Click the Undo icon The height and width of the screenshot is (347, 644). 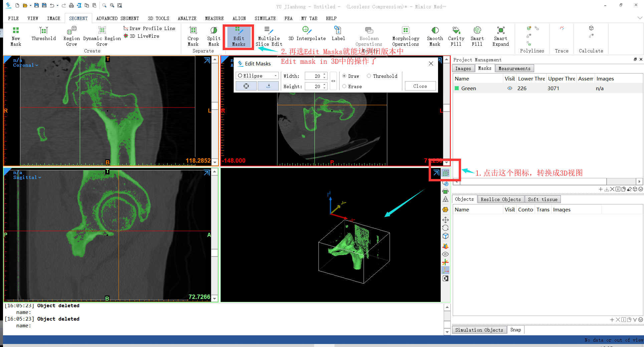pyautogui.click(x=52, y=5)
